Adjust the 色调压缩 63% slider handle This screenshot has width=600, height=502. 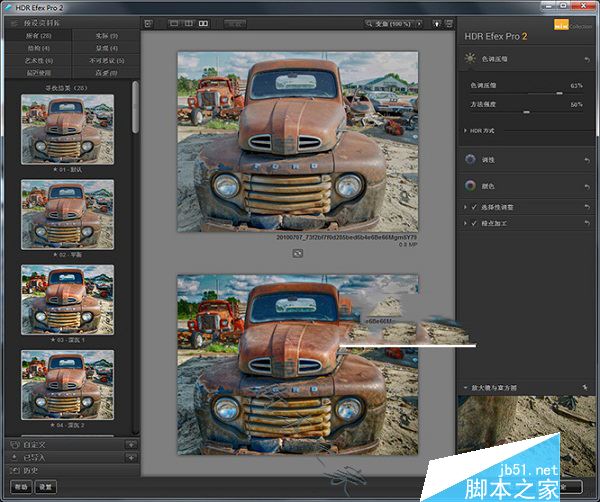point(559,93)
